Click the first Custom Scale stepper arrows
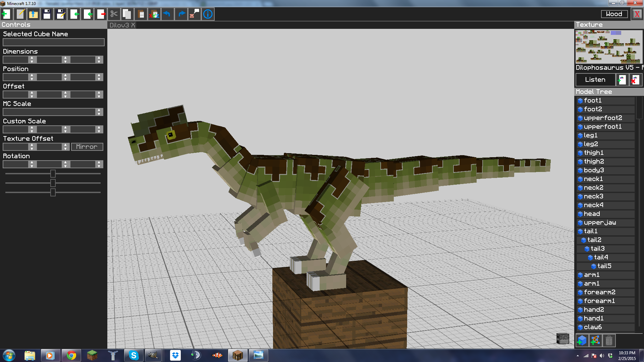Image resolution: width=644 pixels, height=362 pixels. [x=32, y=129]
